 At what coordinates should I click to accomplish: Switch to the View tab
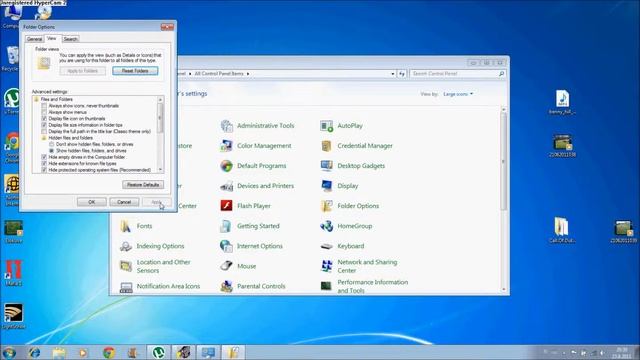pos(52,38)
